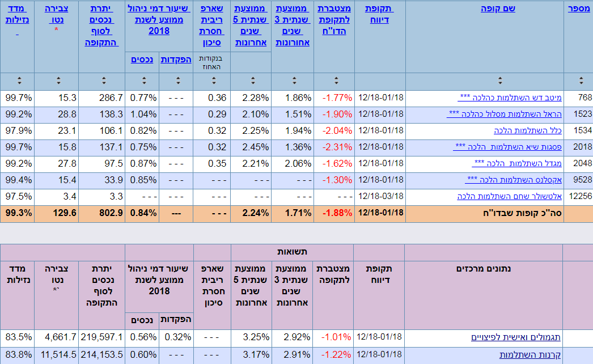593x364 pixels.
Task: Select the 0.32% deposits fee value
Action: 178,337
